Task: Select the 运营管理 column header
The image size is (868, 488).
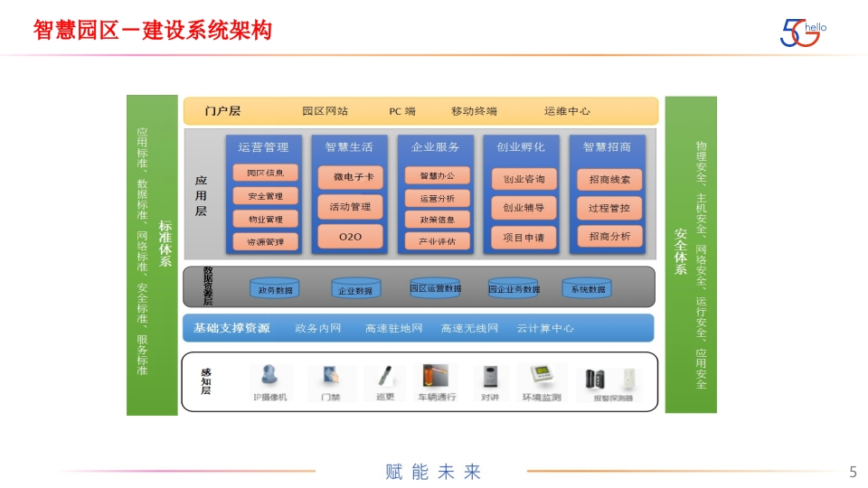Action: click(x=263, y=147)
